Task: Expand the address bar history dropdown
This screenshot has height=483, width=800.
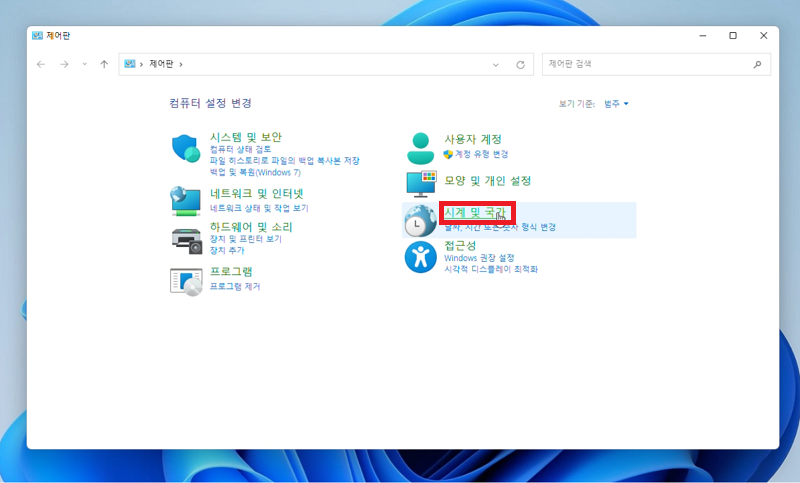Action: point(495,65)
